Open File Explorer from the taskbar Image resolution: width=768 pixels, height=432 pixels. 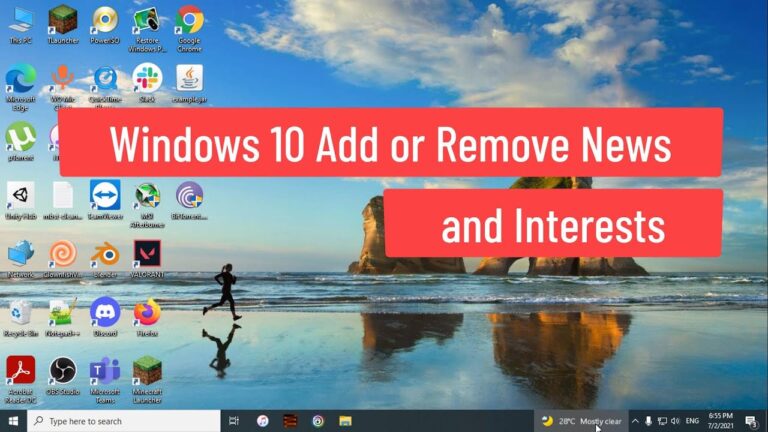click(345, 421)
